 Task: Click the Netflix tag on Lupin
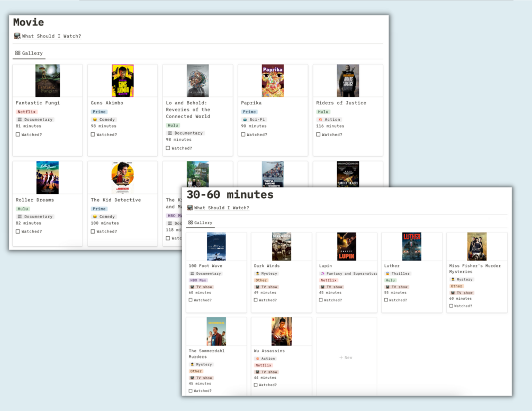click(x=328, y=280)
